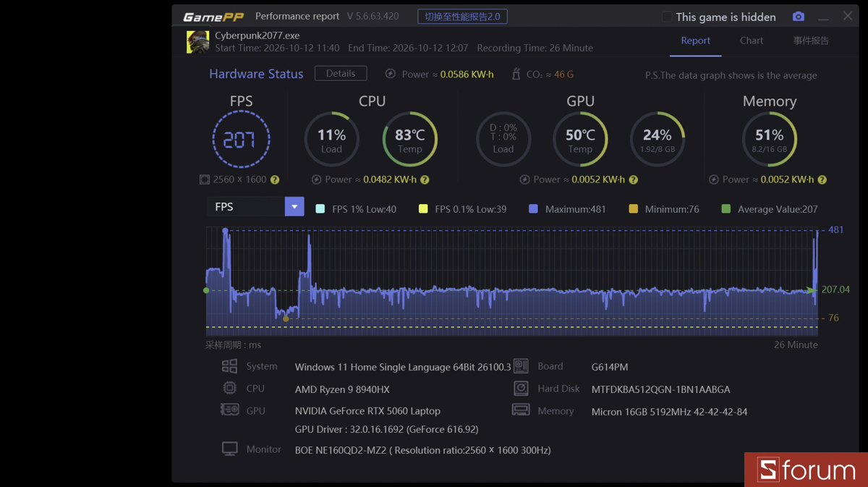Open the FPS metric dropdown arrow
The height and width of the screenshot is (487, 868).
click(294, 207)
